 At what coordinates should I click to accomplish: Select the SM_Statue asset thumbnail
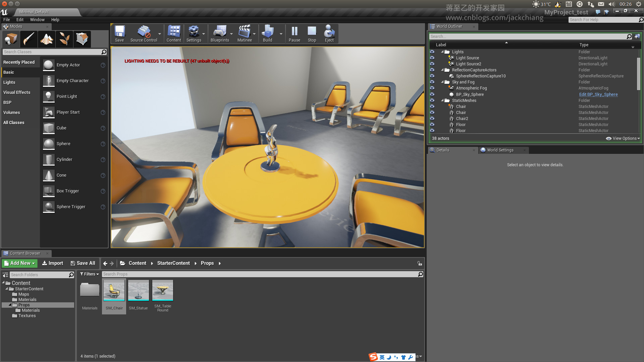(x=138, y=291)
